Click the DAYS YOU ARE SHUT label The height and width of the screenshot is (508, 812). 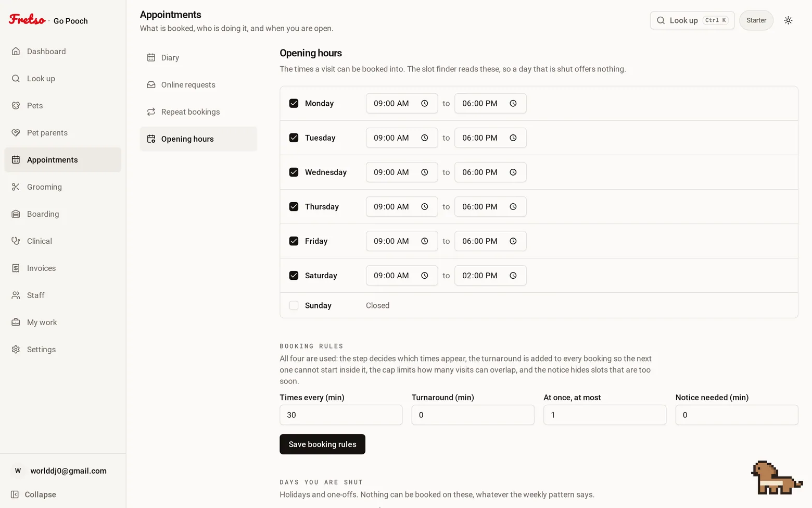(321, 482)
